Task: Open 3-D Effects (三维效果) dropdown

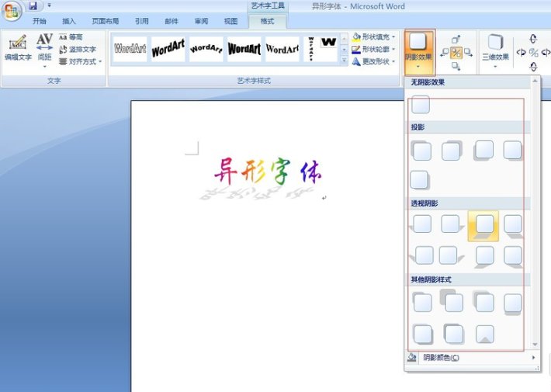Action: point(495,51)
